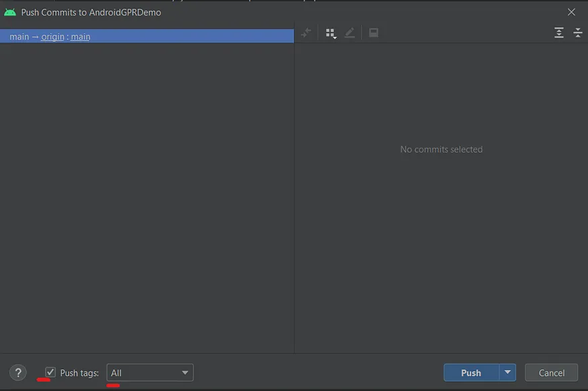Click the cherry-pick icon in commits toolbar
Image resolution: width=588 pixels, height=391 pixels.
[306, 32]
